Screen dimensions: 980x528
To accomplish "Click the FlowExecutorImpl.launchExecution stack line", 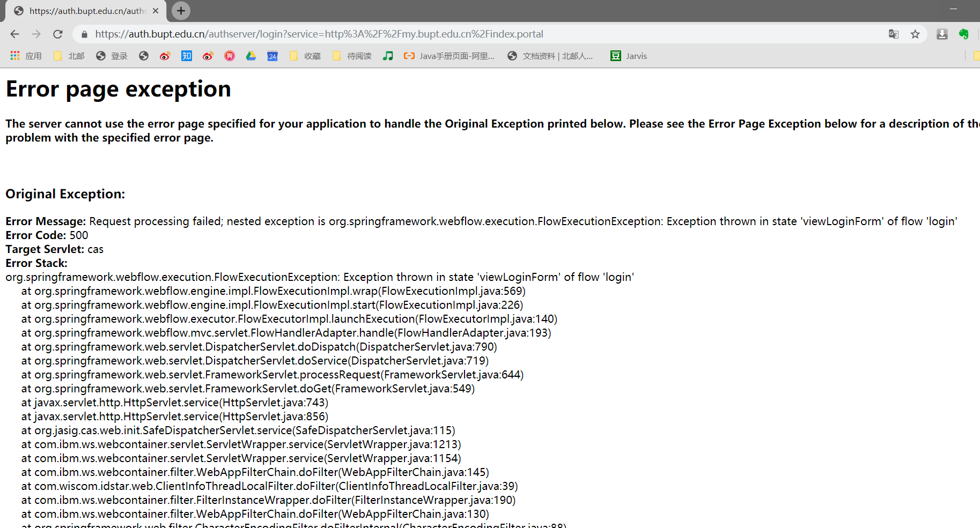I will coord(290,319).
